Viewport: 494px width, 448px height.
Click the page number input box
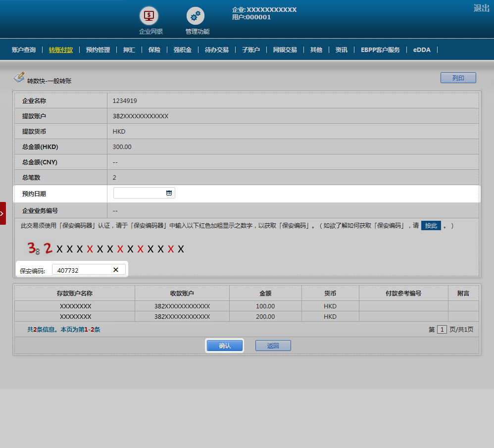pyautogui.click(x=442, y=330)
